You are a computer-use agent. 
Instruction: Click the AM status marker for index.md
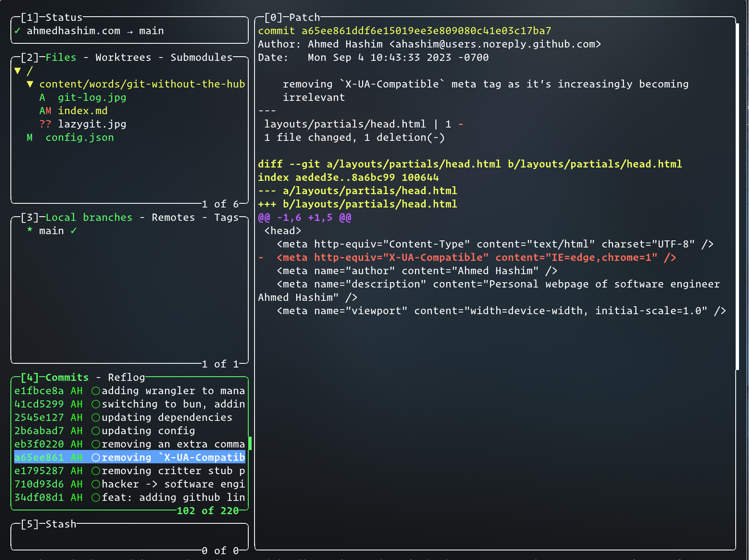click(x=45, y=111)
